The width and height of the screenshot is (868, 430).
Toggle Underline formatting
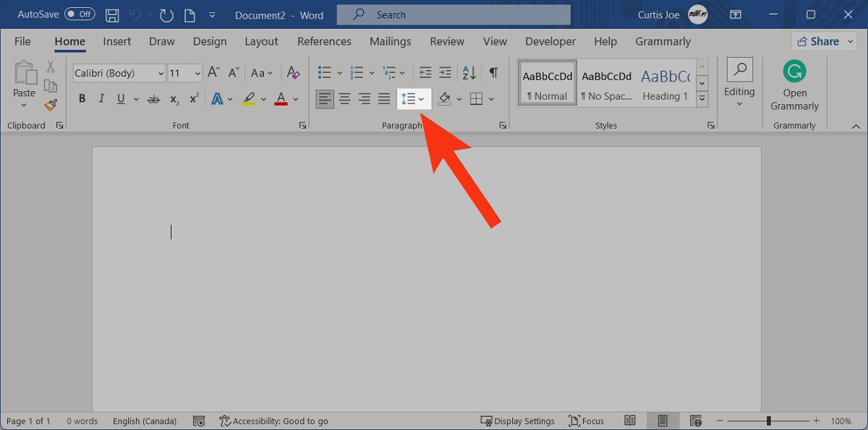(x=120, y=99)
